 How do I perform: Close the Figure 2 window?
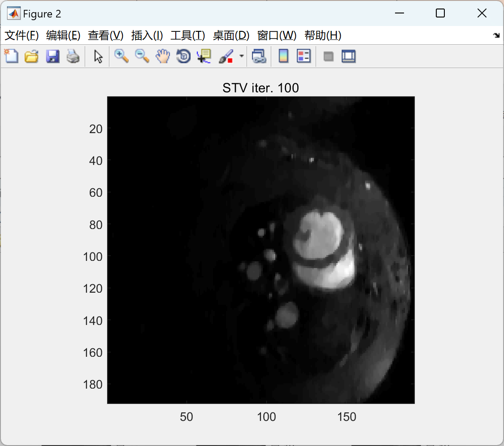pyautogui.click(x=482, y=13)
